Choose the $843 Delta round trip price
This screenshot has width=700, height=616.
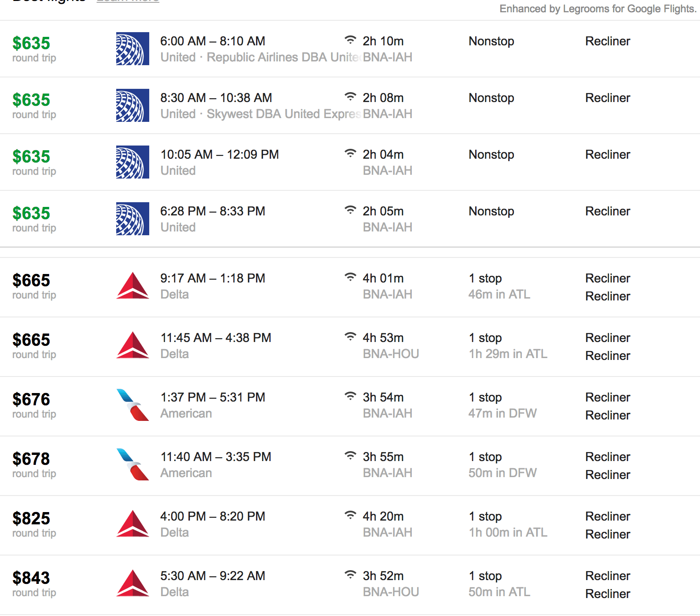(x=31, y=578)
